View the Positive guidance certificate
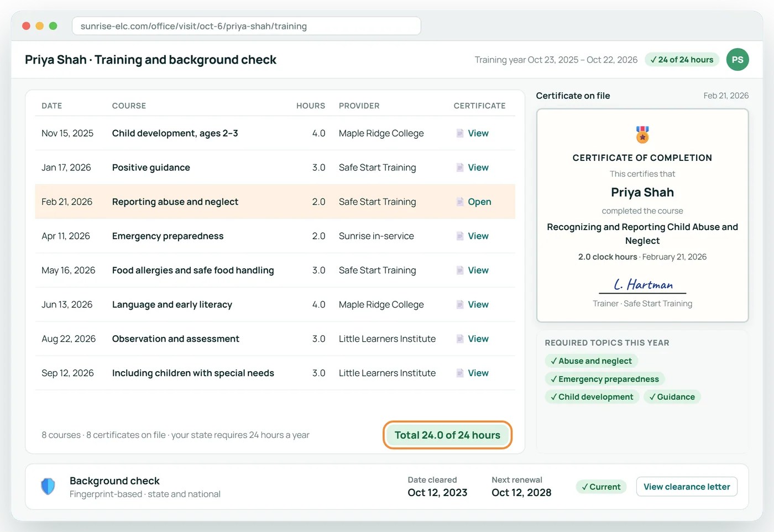 click(x=478, y=168)
